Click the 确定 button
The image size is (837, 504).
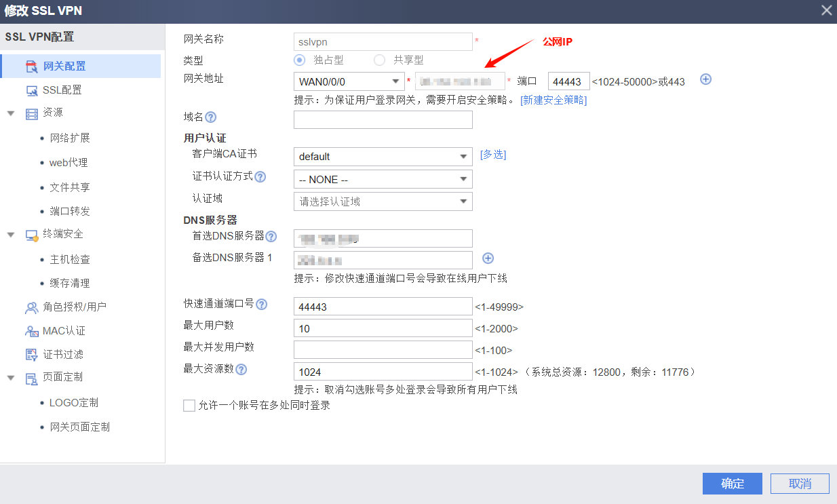click(x=733, y=484)
